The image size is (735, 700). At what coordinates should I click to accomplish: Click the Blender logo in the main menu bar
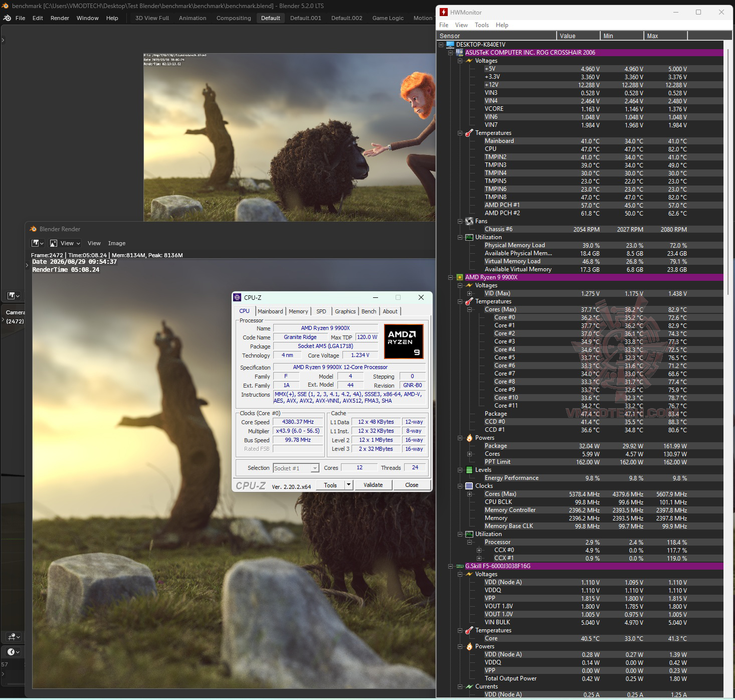[7, 18]
